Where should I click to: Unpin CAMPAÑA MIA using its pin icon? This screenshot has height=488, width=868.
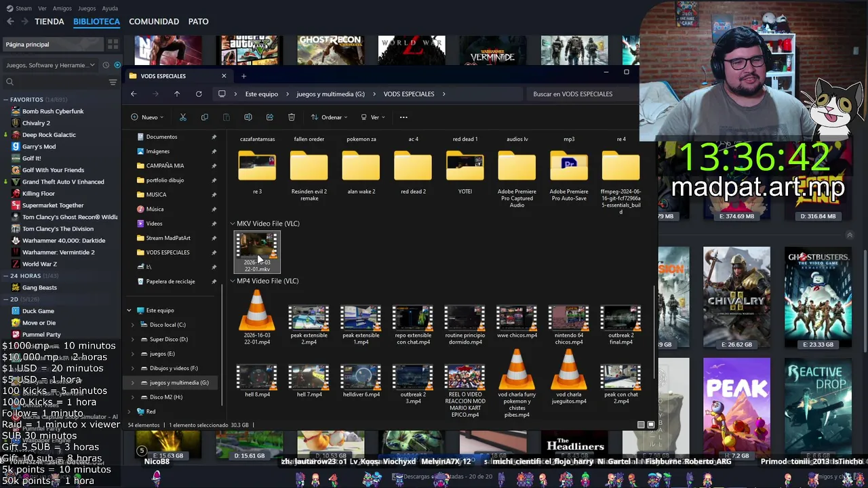(x=214, y=166)
